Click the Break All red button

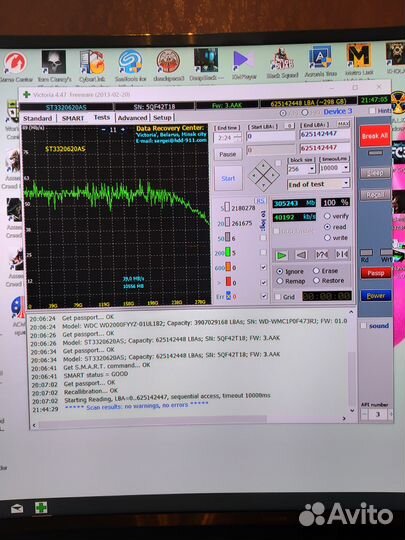click(375, 136)
